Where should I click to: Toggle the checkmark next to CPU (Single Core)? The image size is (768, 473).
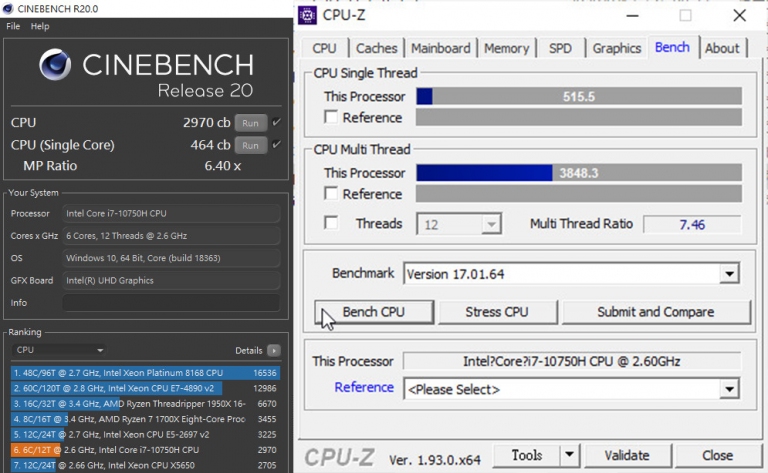277,144
